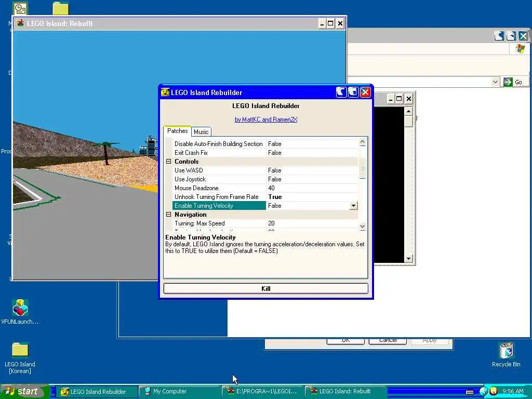Click the keyboard icon in system tray
The height and width of the screenshot is (399, 532).
point(470,392)
